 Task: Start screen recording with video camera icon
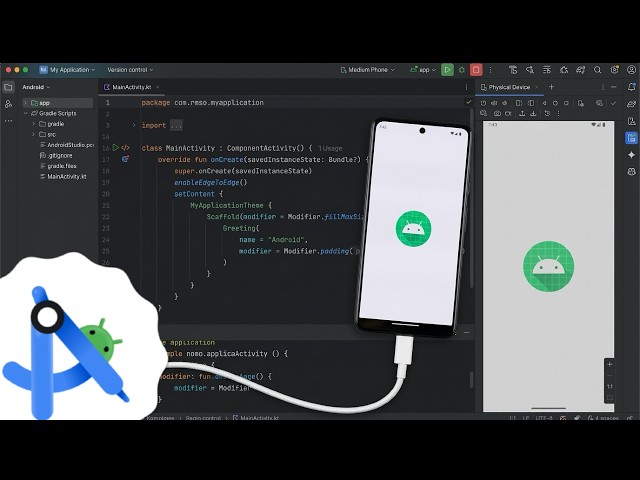point(508,113)
